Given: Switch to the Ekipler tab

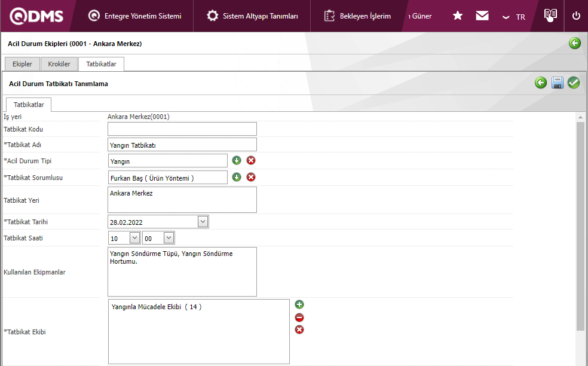Looking at the screenshot, I should (x=22, y=64).
